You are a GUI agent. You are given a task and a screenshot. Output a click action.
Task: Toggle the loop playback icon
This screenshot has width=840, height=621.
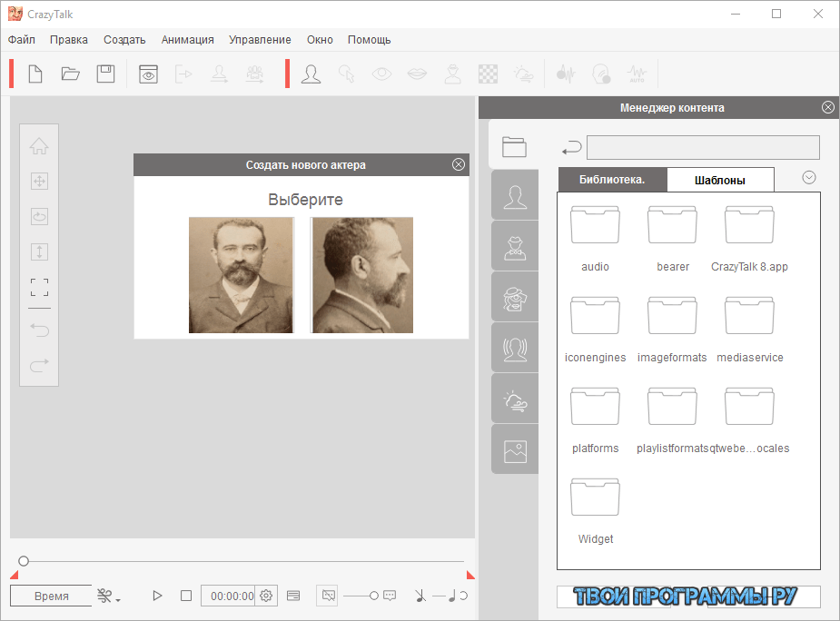pyautogui.click(x=464, y=596)
